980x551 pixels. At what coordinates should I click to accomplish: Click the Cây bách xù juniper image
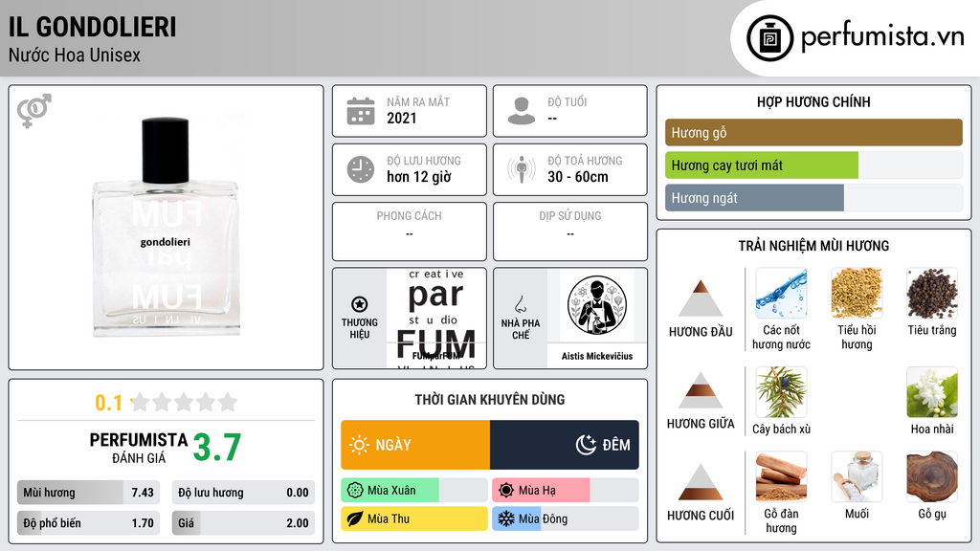coord(781,392)
